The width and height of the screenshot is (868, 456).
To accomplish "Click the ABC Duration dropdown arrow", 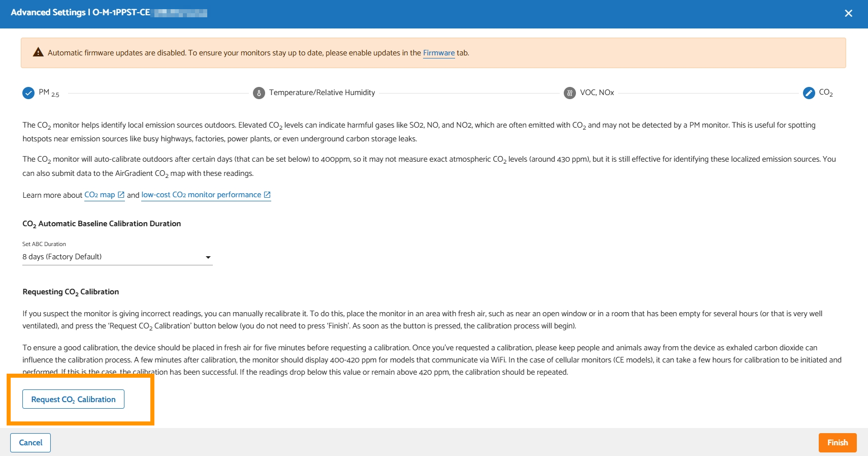I will [208, 257].
